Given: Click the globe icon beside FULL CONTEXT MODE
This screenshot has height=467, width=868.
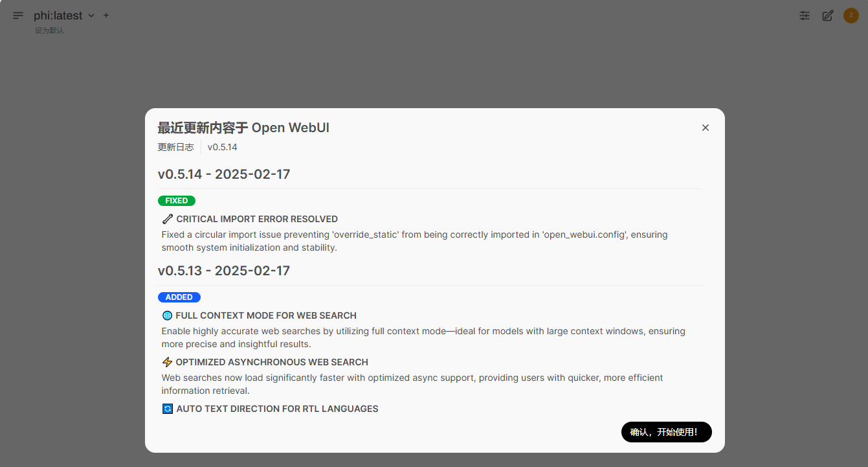Looking at the screenshot, I should pyautogui.click(x=167, y=315).
